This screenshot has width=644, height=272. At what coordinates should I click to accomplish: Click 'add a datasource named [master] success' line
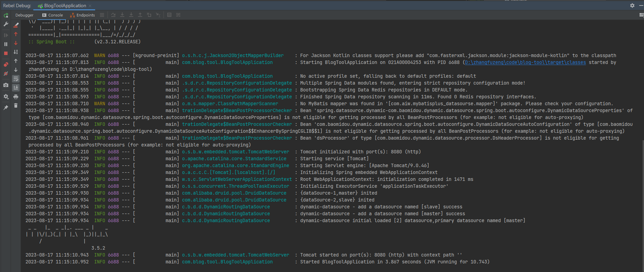[383, 214]
